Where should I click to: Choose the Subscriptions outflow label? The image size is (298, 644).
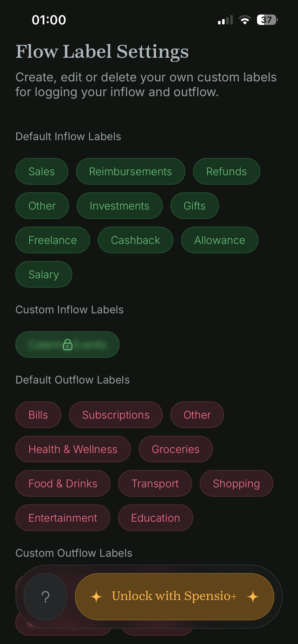point(116,415)
